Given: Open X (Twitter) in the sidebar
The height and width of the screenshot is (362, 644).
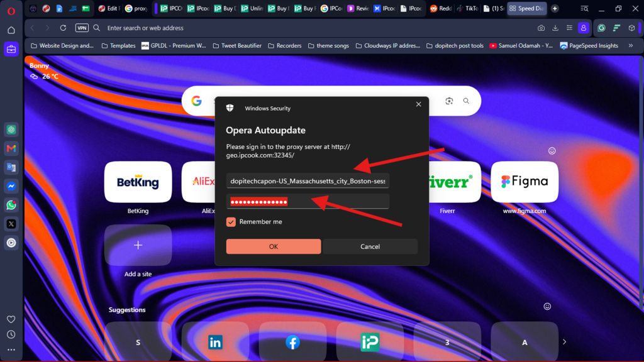Looking at the screenshot, I should click(x=11, y=224).
